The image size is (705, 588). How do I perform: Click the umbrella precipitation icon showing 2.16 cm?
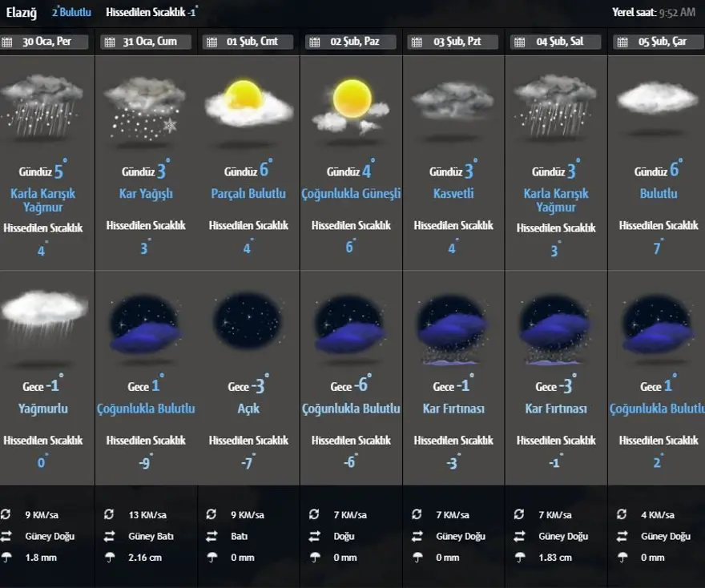[109, 558]
